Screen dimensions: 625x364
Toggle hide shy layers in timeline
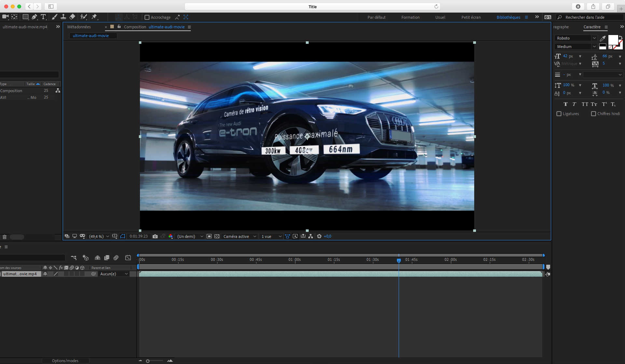pyautogui.click(x=97, y=258)
